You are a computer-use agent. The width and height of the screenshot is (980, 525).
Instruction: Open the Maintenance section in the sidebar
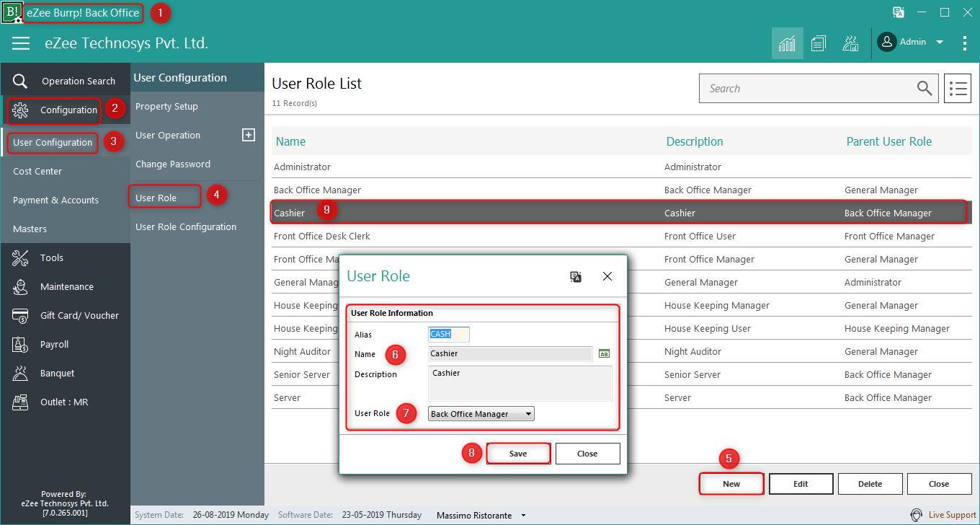65,286
